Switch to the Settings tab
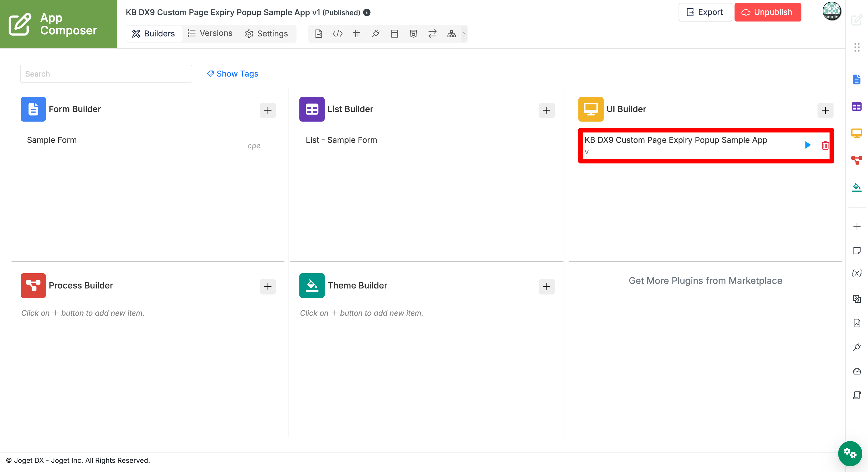The width and height of the screenshot is (868, 472). pos(267,34)
